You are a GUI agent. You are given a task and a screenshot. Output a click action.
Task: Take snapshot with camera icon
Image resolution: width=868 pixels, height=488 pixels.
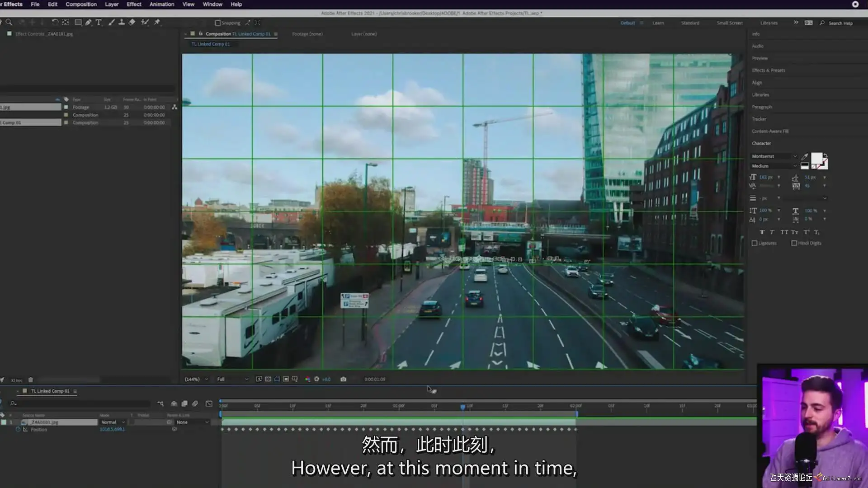click(344, 379)
